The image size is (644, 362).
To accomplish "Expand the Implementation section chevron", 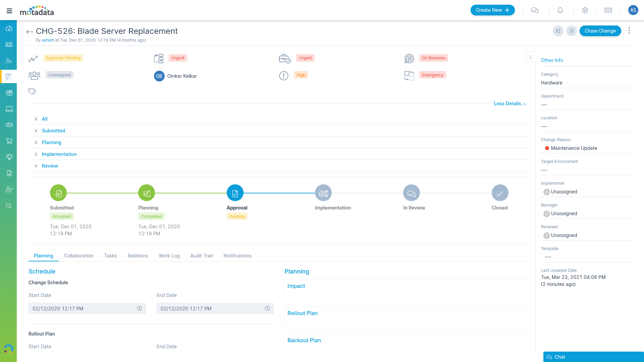I will coord(36,154).
